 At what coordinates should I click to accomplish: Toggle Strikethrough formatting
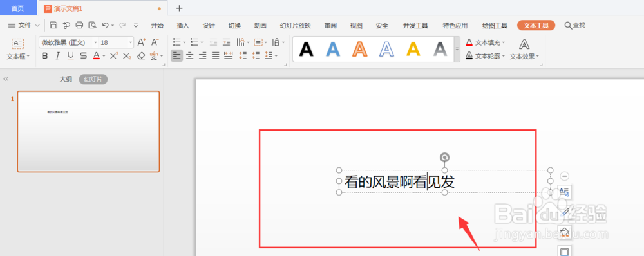(x=84, y=56)
